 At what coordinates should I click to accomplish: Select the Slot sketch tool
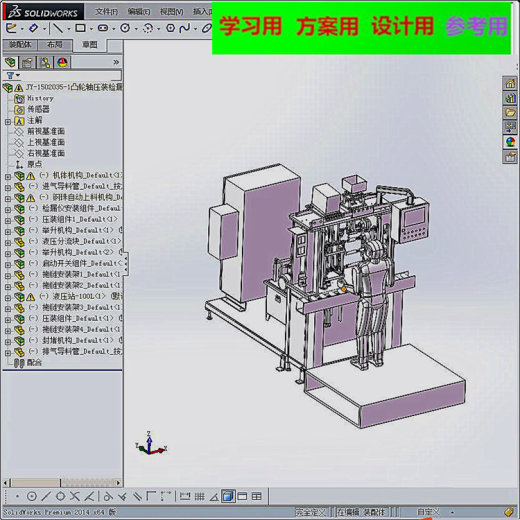(103, 28)
